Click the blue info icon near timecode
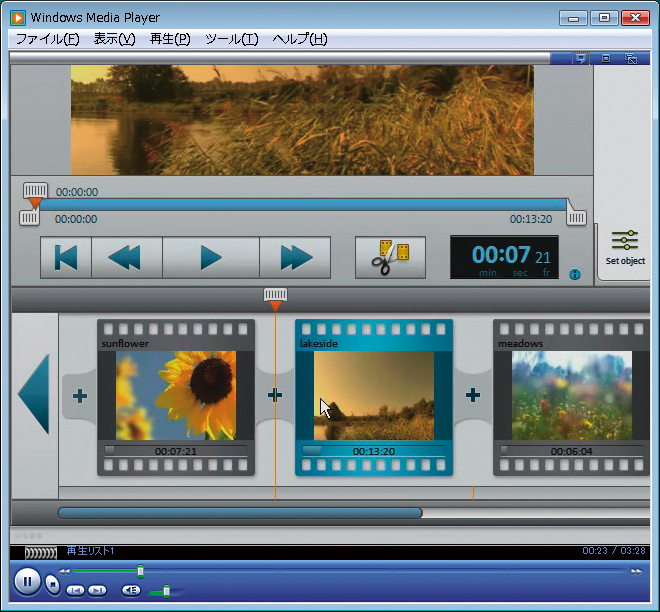This screenshot has width=660, height=612. [x=575, y=274]
